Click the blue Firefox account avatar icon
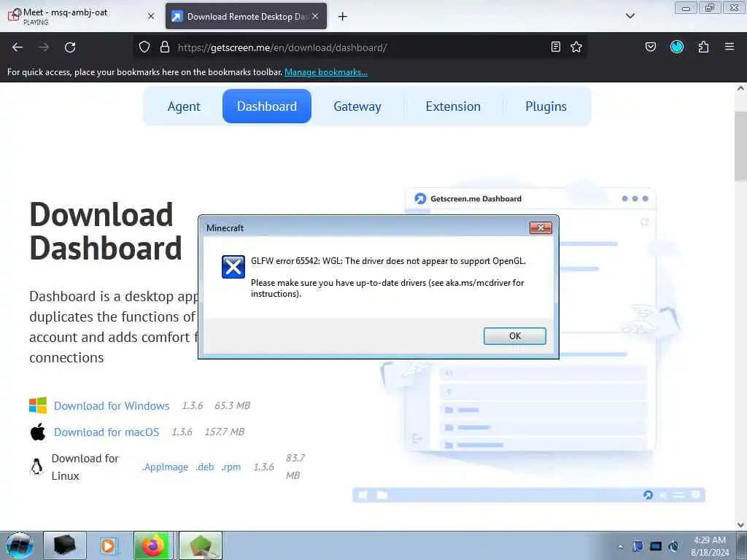This screenshot has height=560, width=747. click(x=676, y=47)
